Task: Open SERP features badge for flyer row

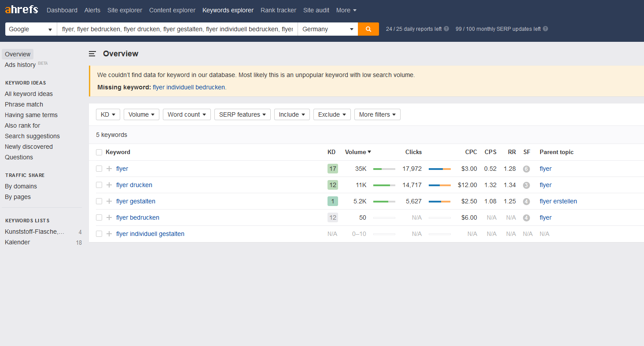Action: [526, 169]
